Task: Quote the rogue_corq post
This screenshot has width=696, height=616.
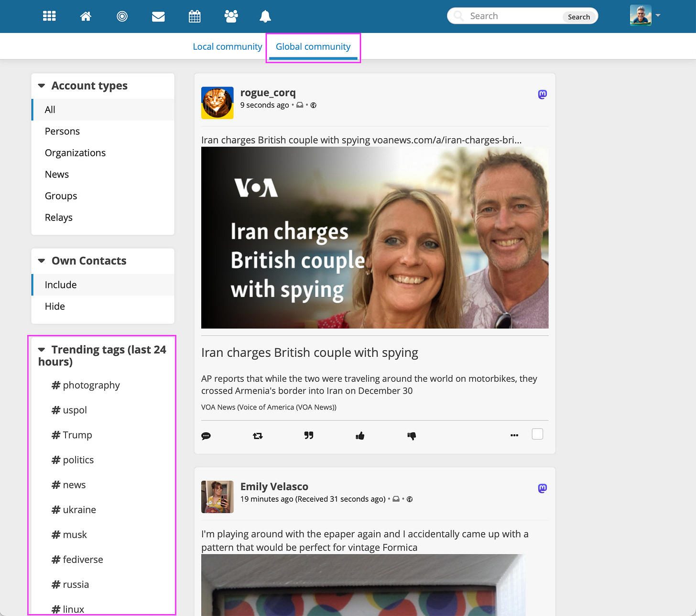Action: point(309,435)
